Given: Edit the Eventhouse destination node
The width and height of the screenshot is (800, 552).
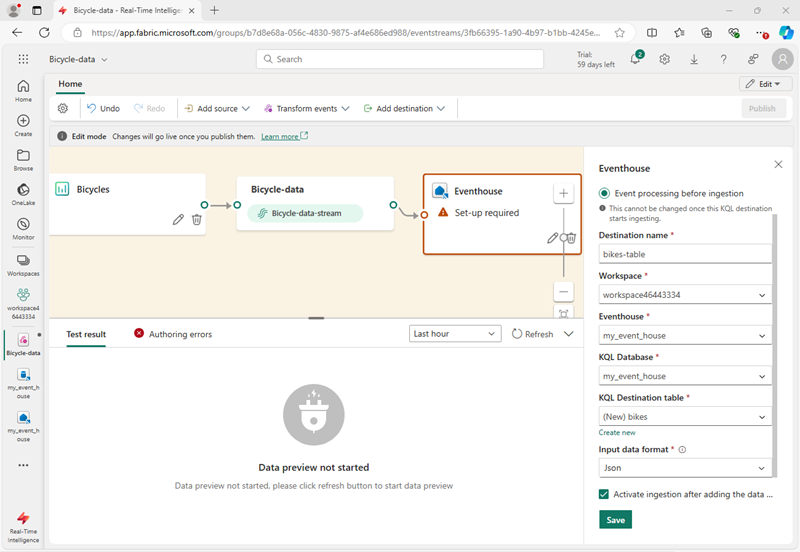Looking at the screenshot, I should pos(552,238).
